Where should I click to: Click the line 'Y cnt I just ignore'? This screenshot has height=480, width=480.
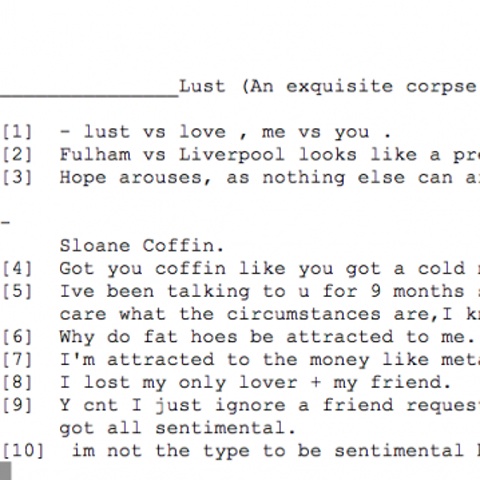[270, 406]
